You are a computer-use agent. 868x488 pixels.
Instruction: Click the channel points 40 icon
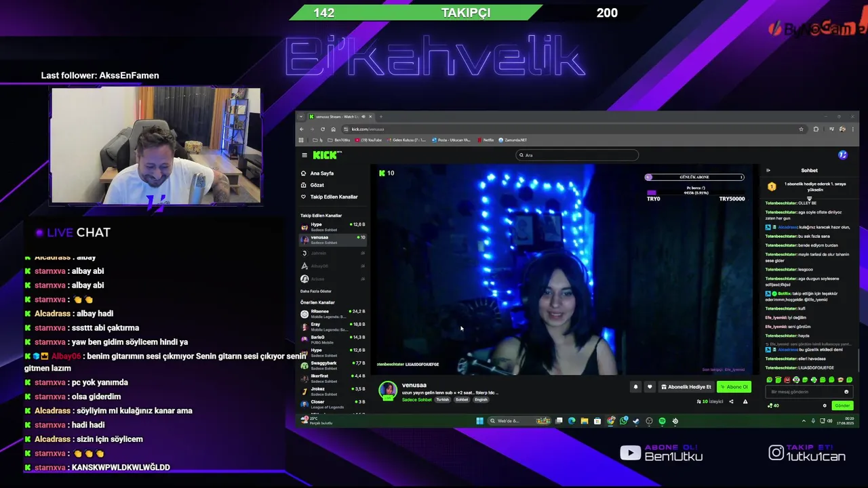[x=773, y=405]
